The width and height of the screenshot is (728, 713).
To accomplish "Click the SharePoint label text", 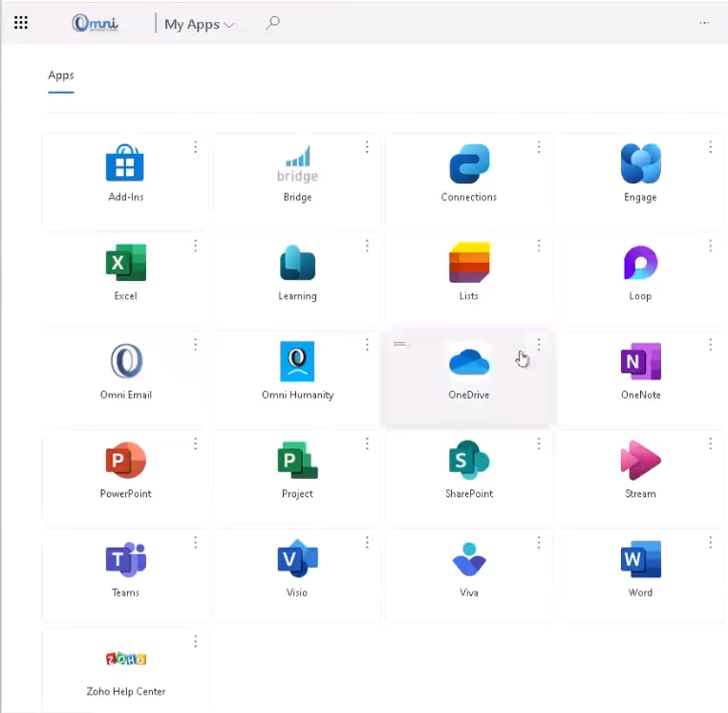I will (x=469, y=494).
